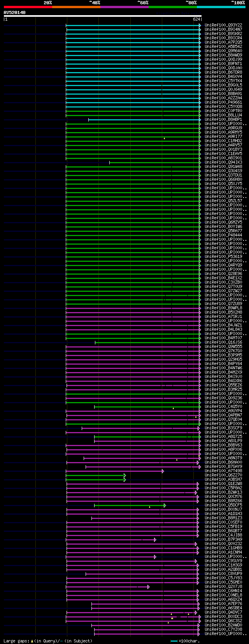
Task: Click hit label UniRef100_Q0DJ99
Action: [x=223, y=59]
